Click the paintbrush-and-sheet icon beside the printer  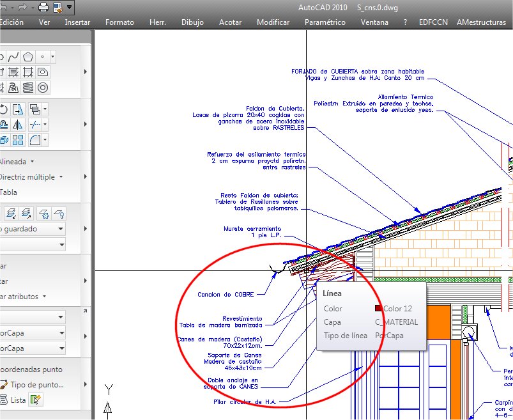click(x=58, y=7)
